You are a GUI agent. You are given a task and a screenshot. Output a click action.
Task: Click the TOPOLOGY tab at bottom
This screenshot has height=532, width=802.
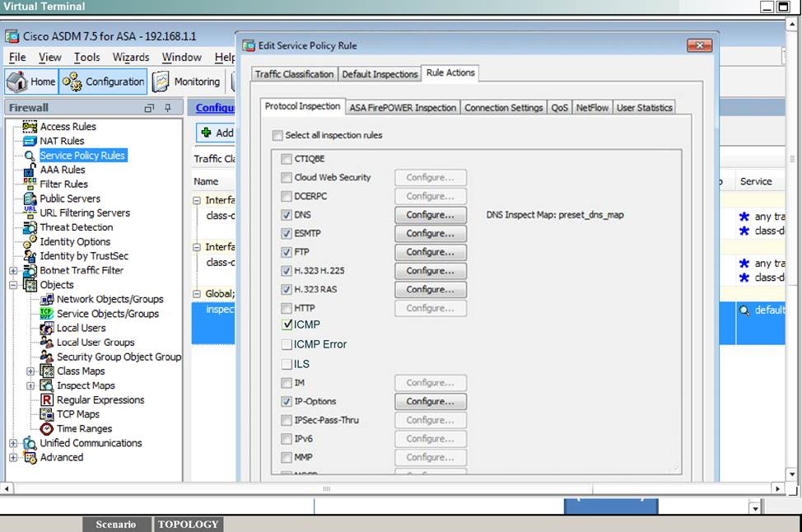click(x=188, y=525)
